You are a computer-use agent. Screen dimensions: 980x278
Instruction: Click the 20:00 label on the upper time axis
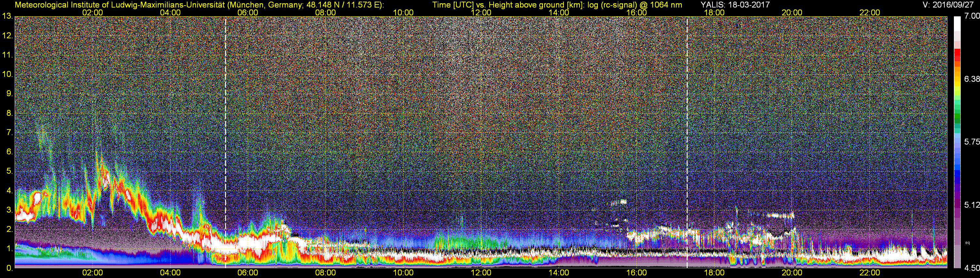(792, 12)
